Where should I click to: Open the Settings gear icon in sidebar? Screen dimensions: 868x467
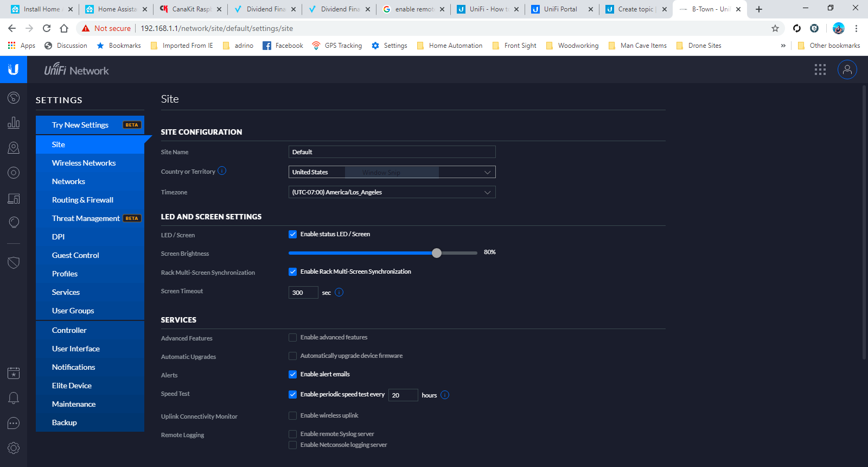click(x=14, y=448)
